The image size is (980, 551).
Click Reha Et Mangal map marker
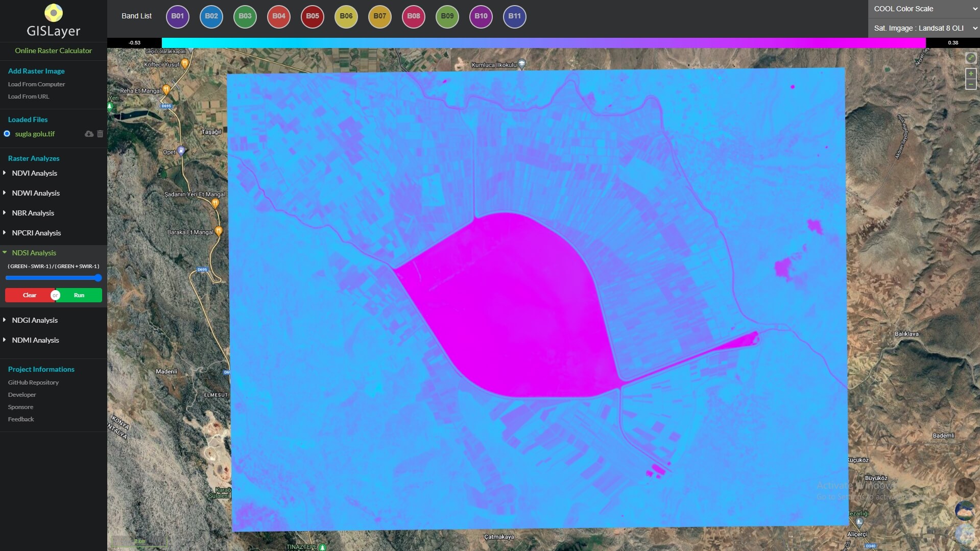pyautogui.click(x=166, y=90)
